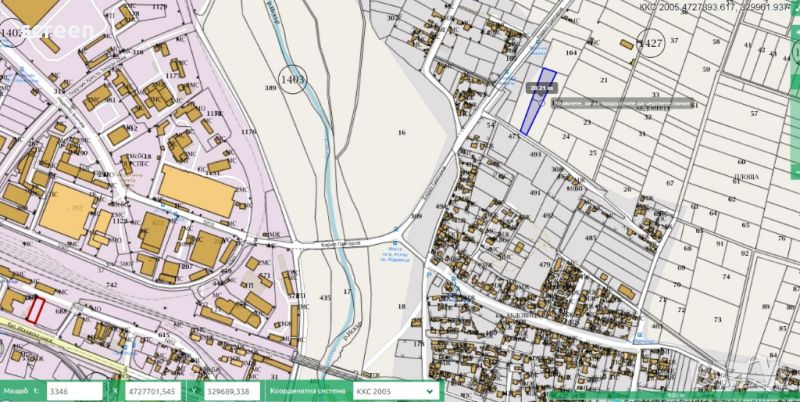The image size is (800, 402).
Task: Click the Кирил Гаркаров street label
Action: coord(341,244)
